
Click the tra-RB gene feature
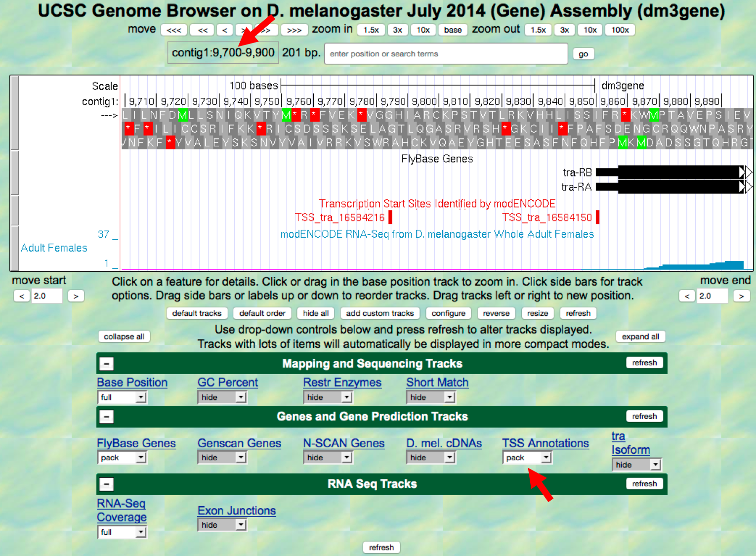coord(674,172)
